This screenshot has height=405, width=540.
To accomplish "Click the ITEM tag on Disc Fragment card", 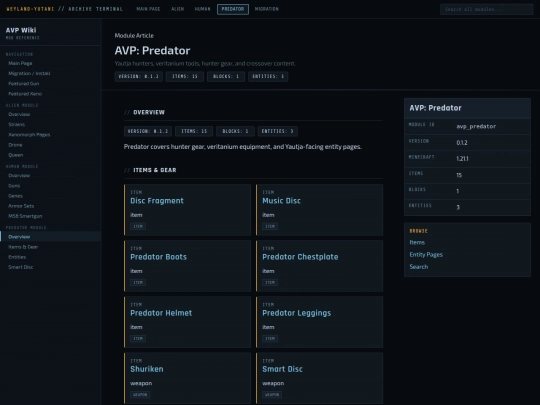I will pyautogui.click(x=138, y=226).
